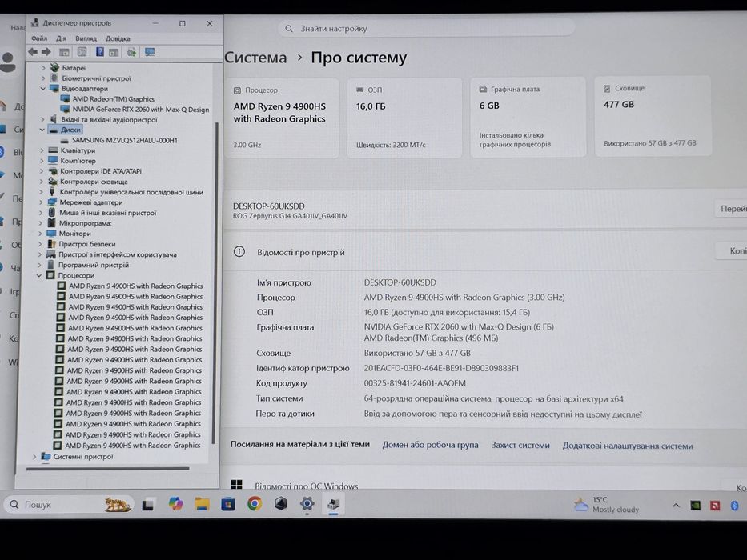Click the taskbar Пошук search box
Screen dimensions: 747x560
coord(69,504)
